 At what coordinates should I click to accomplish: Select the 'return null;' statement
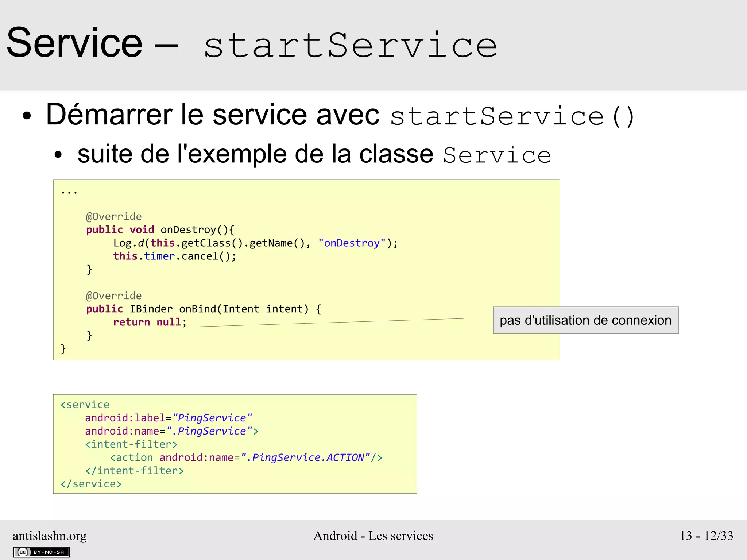[x=150, y=322]
